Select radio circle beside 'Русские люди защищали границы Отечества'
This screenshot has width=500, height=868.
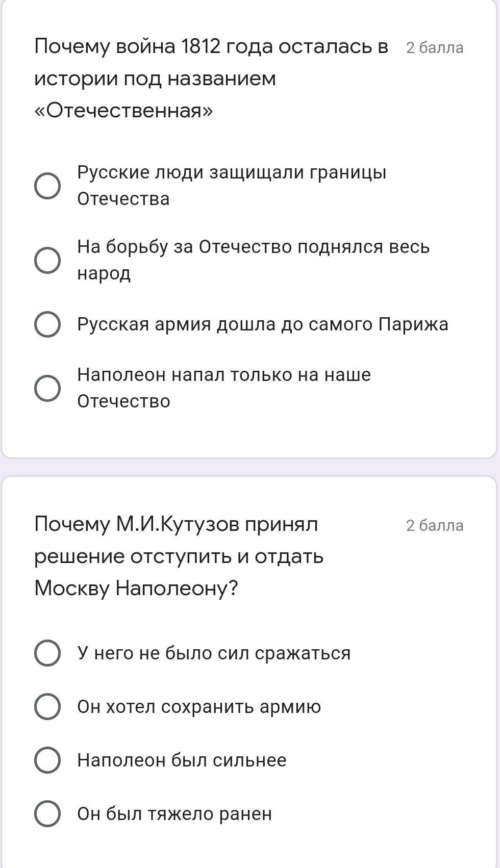[x=47, y=186]
